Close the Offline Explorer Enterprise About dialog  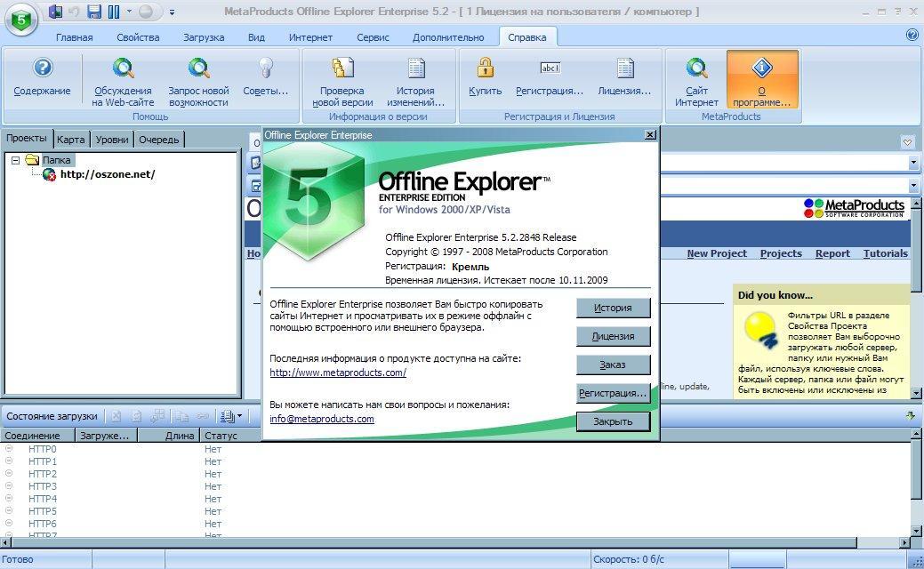coord(650,135)
